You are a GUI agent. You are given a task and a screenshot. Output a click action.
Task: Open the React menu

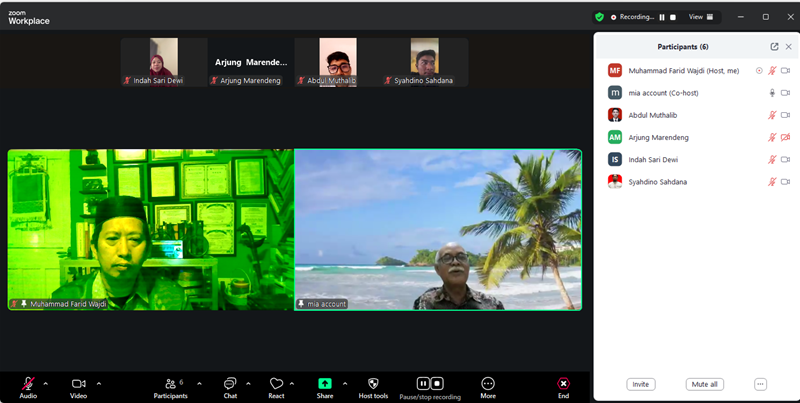click(x=276, y=388)
